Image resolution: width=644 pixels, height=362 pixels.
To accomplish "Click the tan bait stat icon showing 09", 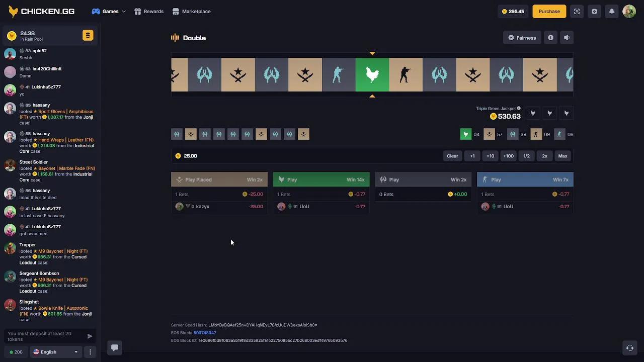I will (x=536, y=134).
